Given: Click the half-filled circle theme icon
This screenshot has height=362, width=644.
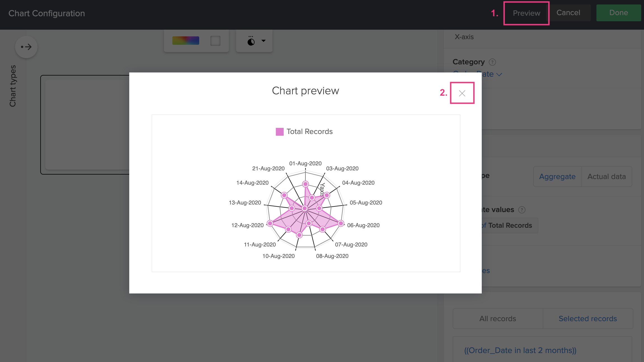Looking at the screenshot, I should 251,41.
